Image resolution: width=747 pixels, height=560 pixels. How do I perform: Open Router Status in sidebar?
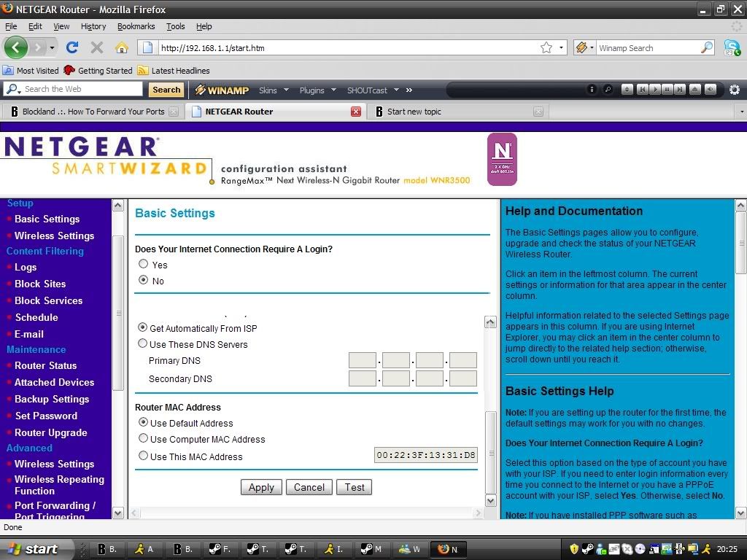pos(46,366)
